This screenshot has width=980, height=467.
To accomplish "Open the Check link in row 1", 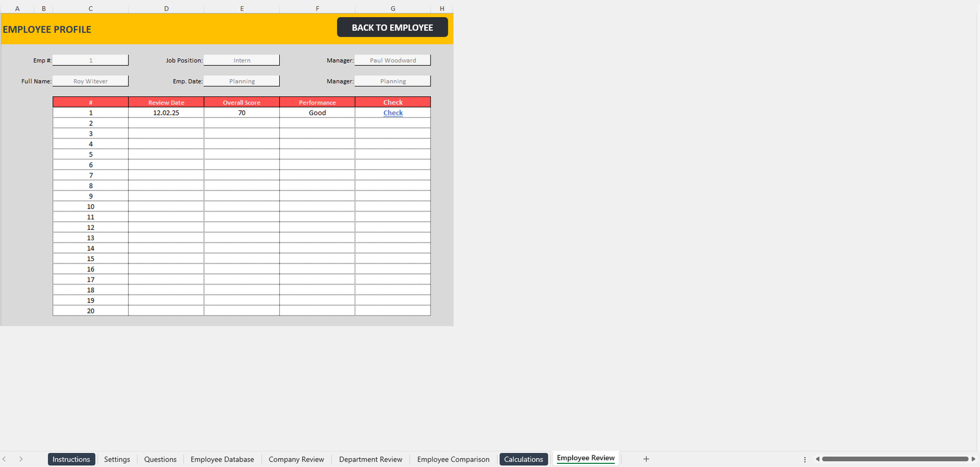I will click(x=393, y=113).
